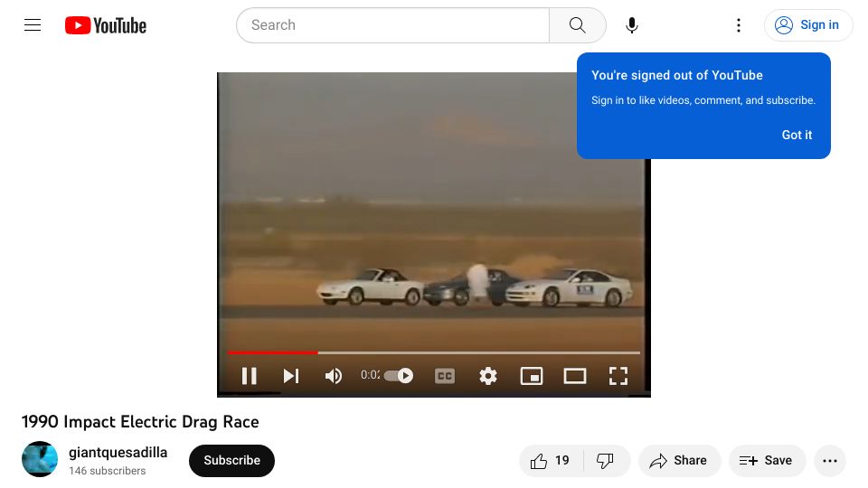Skip to the next video
868x488 pixels.
(x=291, y=376)
